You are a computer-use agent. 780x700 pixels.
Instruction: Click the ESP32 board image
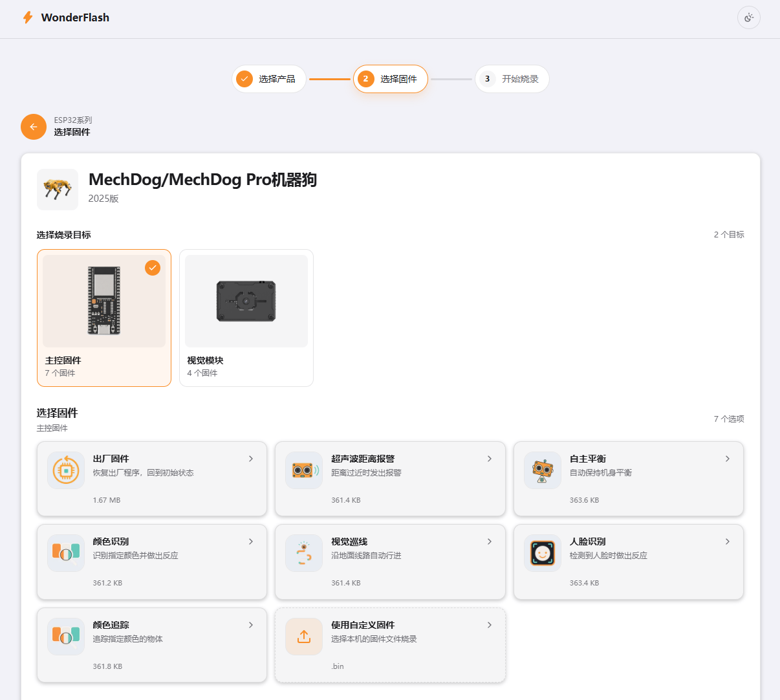tap(104, 301)
